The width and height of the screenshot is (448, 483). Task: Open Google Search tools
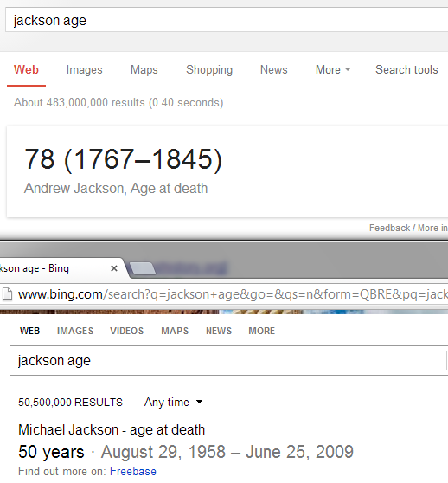point(406,69)
